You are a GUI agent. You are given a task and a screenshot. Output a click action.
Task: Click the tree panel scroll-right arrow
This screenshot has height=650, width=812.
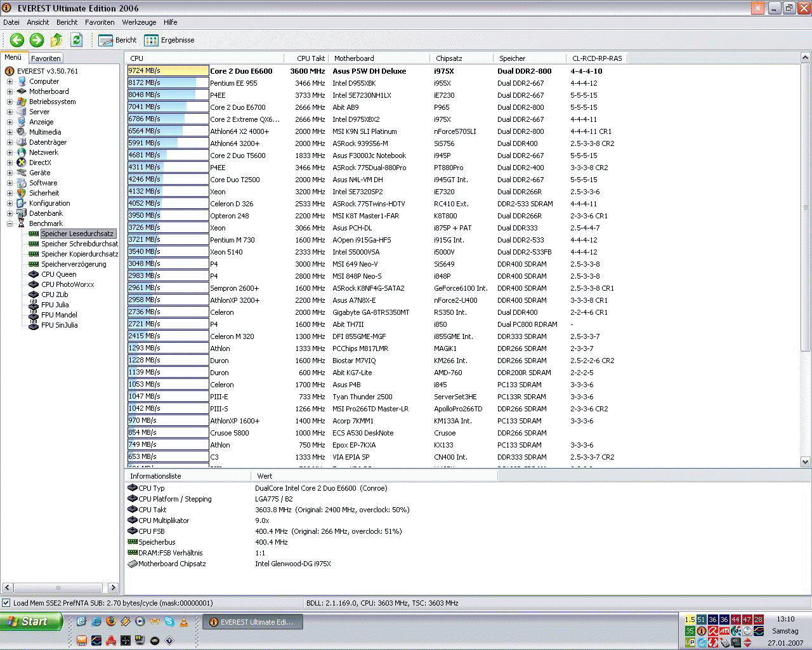click(113, 588)
